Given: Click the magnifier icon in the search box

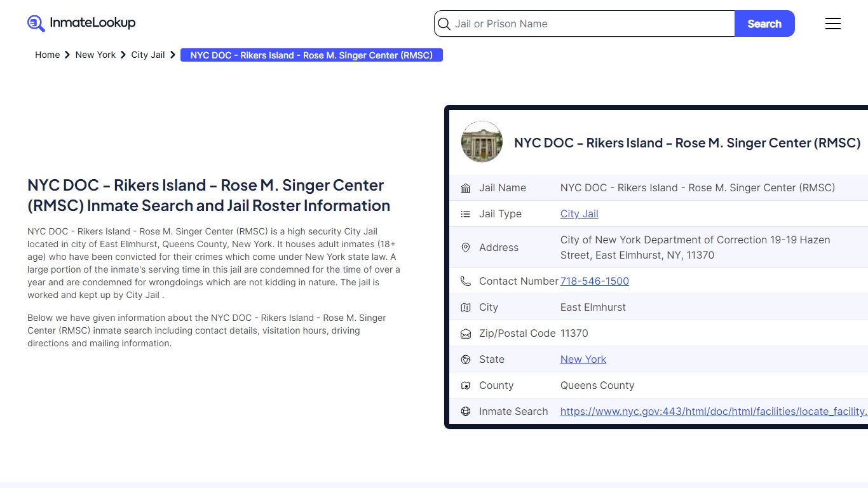Looking at the screenshot, I should point(444,24).
